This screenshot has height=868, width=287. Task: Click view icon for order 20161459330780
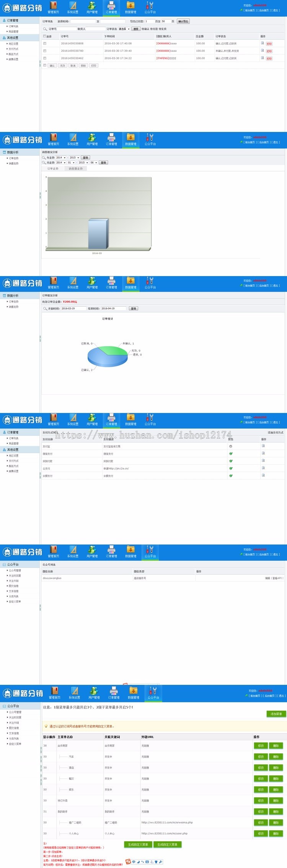coord(263,50)
